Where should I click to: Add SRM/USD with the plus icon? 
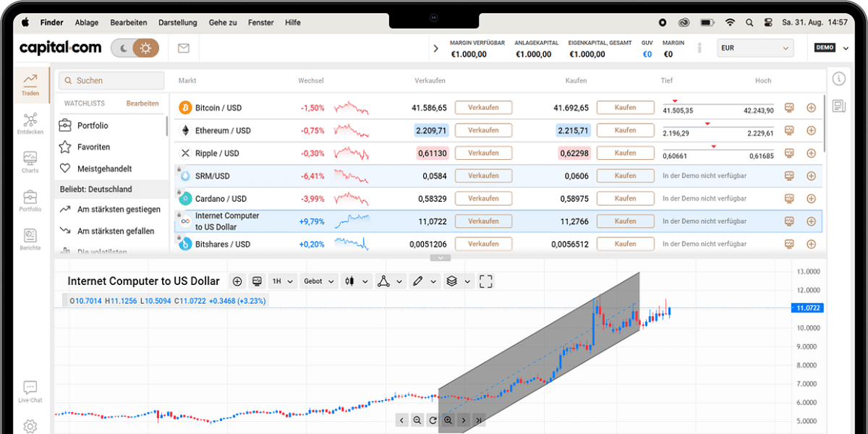click(x=811, y=176)
